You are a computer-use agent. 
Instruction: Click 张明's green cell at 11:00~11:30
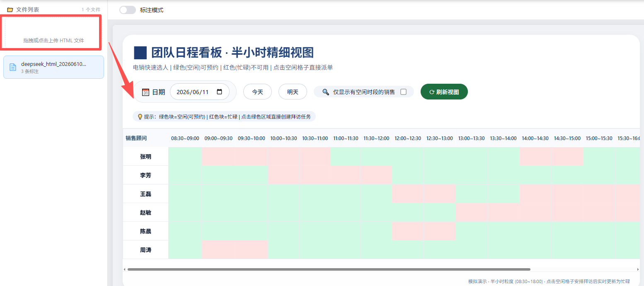(346, 157)
